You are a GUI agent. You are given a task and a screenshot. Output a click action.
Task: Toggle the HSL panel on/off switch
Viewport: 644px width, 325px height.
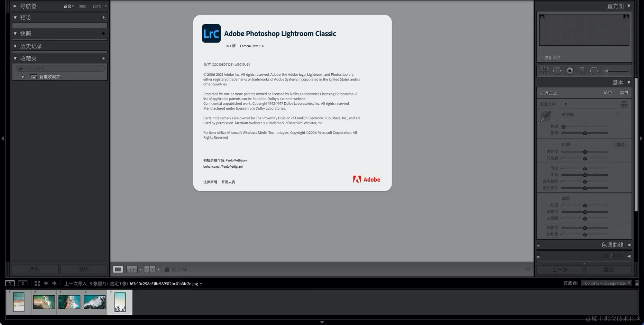pyautogui.click(x=538, y=257)
